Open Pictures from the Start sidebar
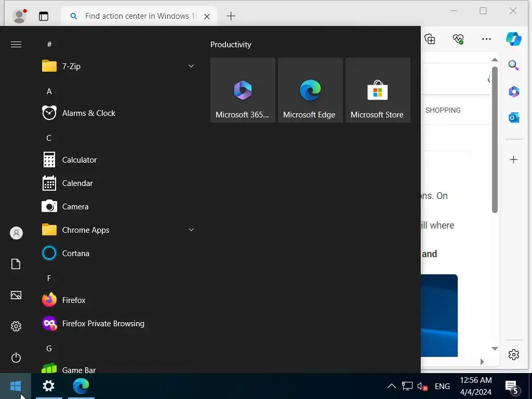 [x=16, y=295]
